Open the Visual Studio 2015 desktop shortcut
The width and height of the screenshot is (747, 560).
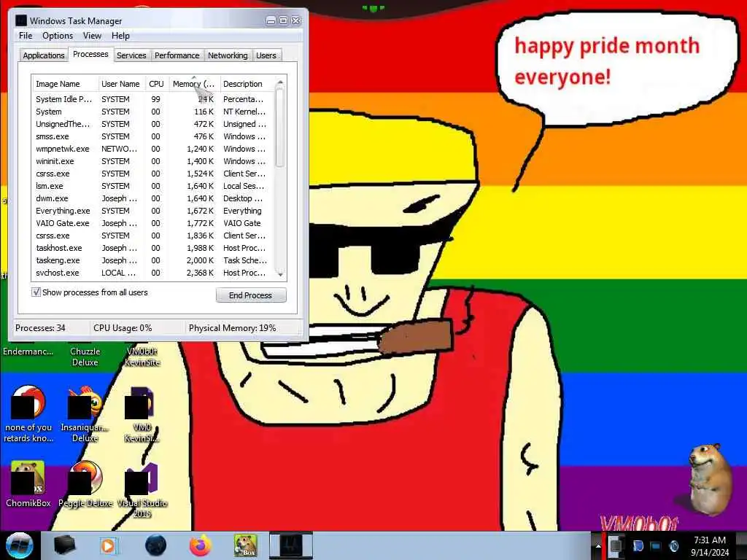pos(142,490)
